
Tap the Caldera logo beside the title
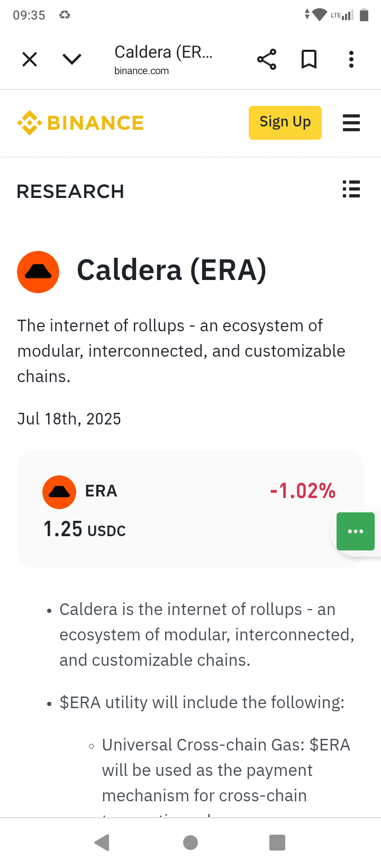click(38, 272)
